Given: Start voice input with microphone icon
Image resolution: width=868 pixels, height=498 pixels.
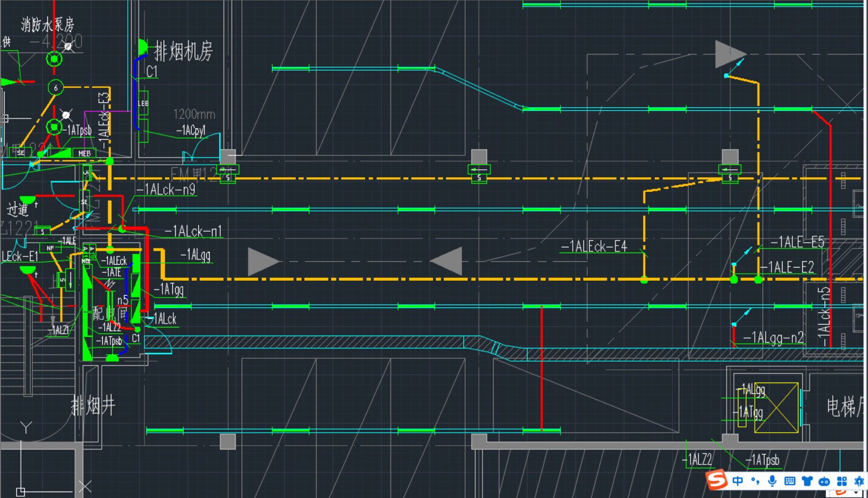Looking at the screenshot, I should pos(772,481).
